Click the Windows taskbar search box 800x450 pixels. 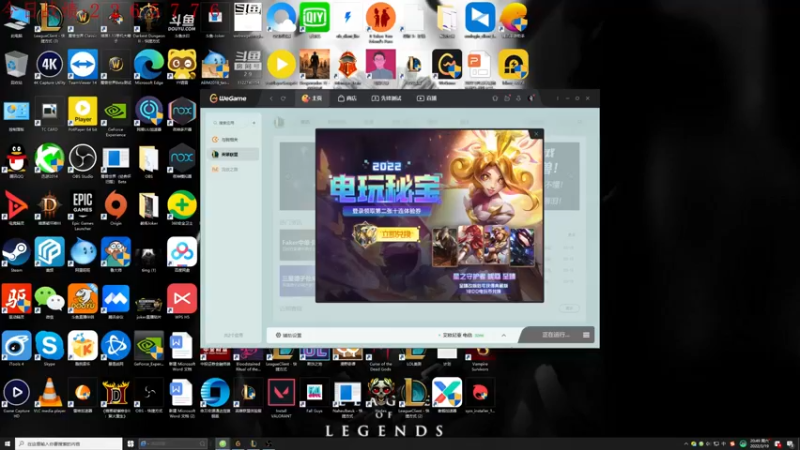68,443
